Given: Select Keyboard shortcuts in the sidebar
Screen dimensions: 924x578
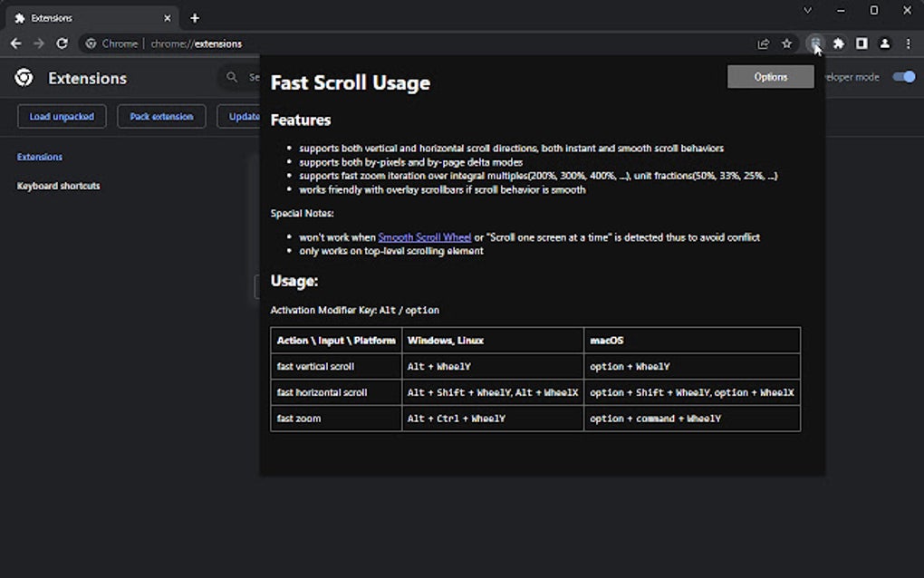Looking at the screenshot, I should (x=58, y=186).
